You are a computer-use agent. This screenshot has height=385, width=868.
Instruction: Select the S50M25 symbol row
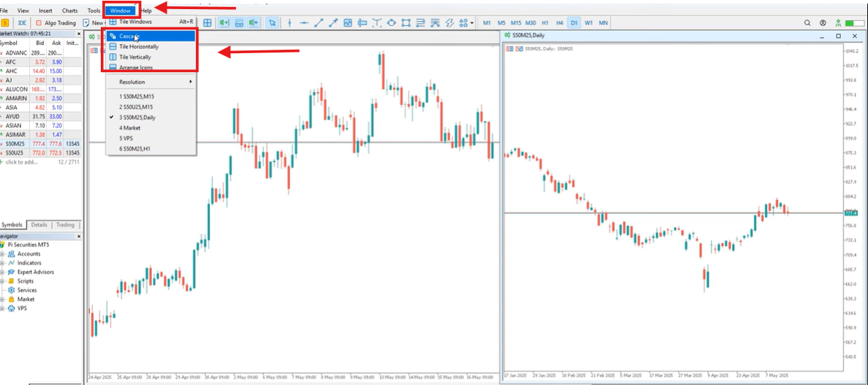click(x=41, y=143)
